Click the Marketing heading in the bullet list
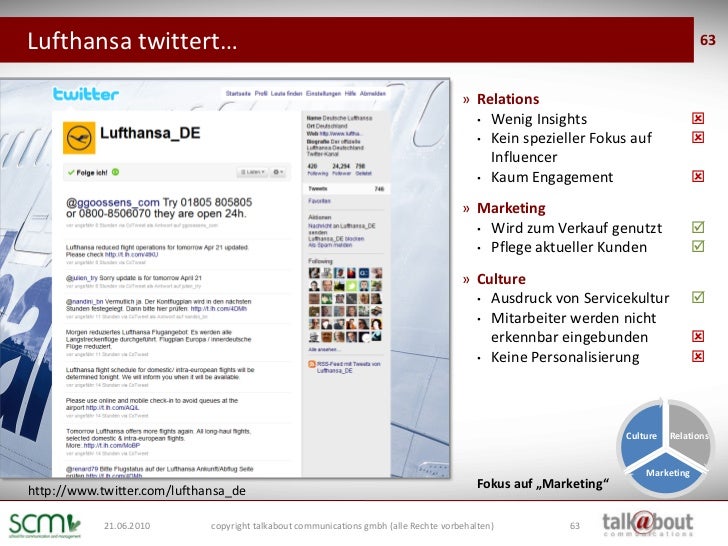The image size is (728, 546). 511,208
